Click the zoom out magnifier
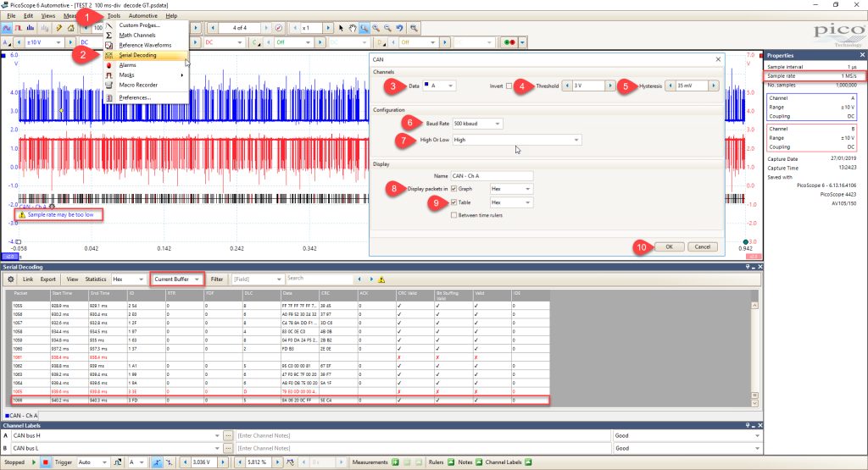 (387, 28)
